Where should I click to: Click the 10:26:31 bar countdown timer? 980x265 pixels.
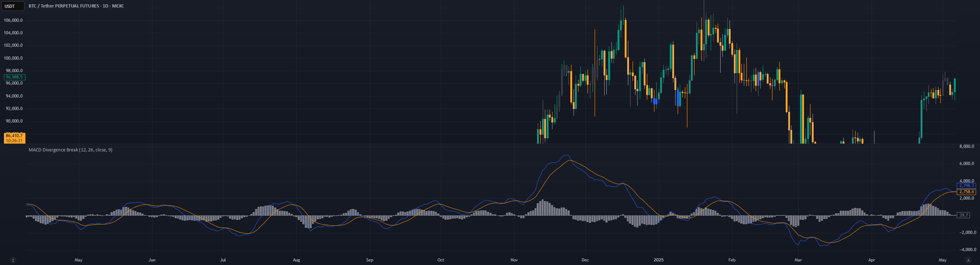tap(14, 140)
